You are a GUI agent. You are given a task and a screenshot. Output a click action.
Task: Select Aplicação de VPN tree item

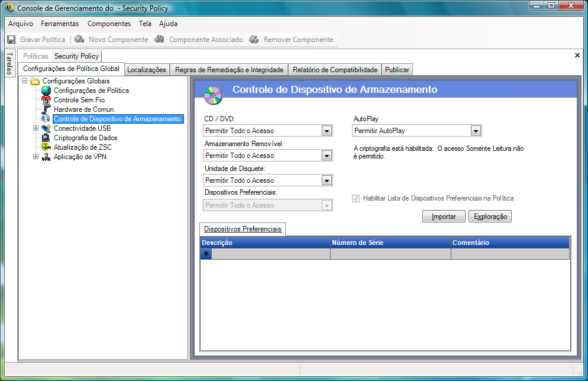click(x=80, y=157)
